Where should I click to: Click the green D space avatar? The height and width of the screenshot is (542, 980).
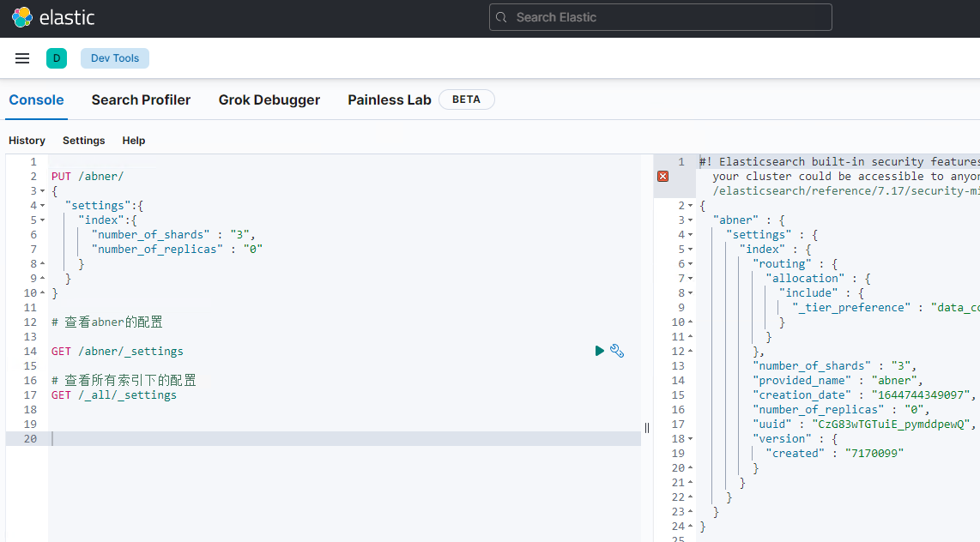pos(57,58)
